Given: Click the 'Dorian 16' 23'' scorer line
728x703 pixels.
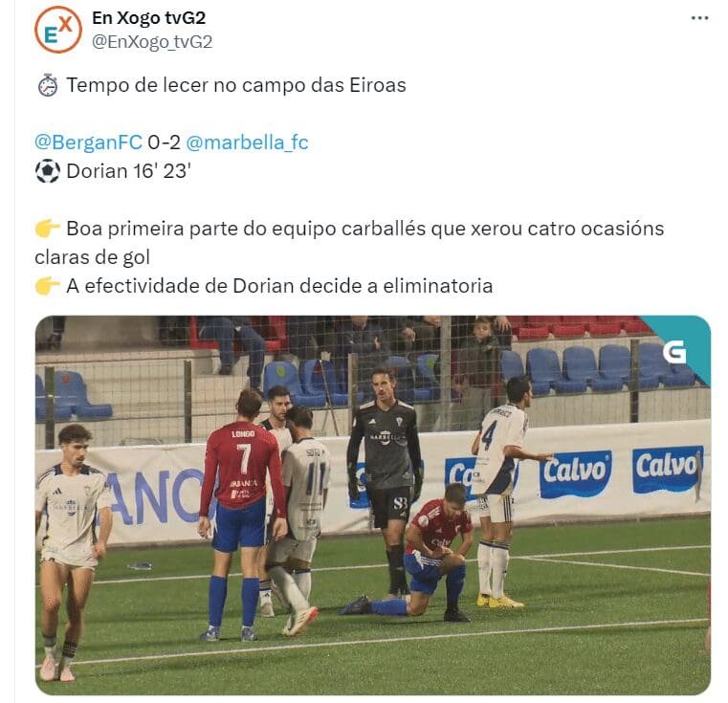Looking at the screenshot, I should (x=128, y=171).
